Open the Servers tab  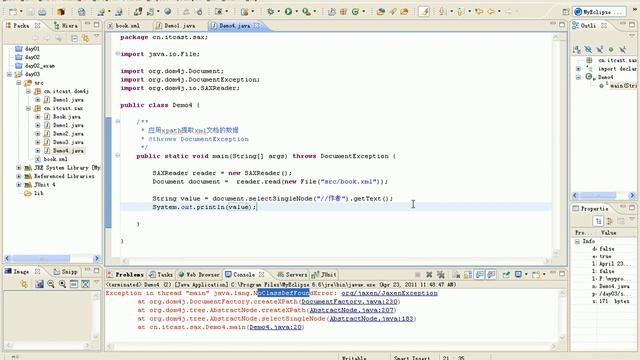point(292,275)
